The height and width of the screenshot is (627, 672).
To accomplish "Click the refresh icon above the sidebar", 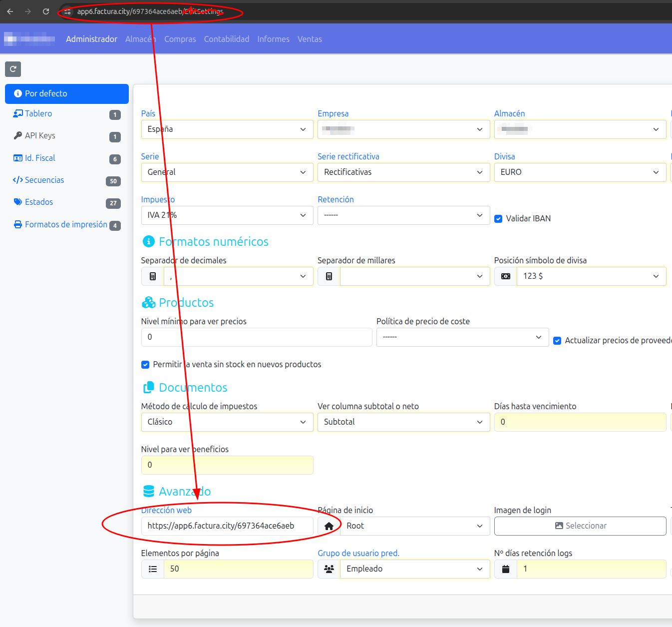I will tap(13, 69).
